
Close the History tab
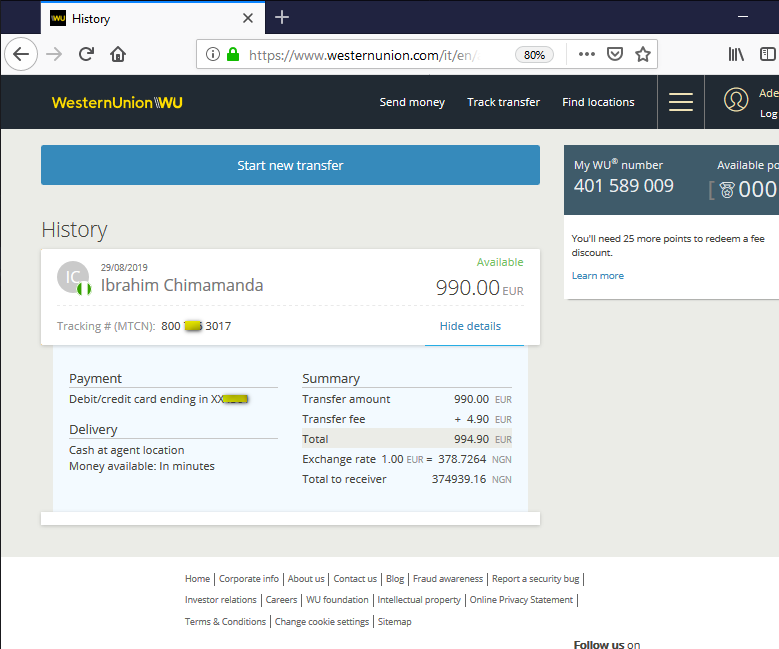248,18
